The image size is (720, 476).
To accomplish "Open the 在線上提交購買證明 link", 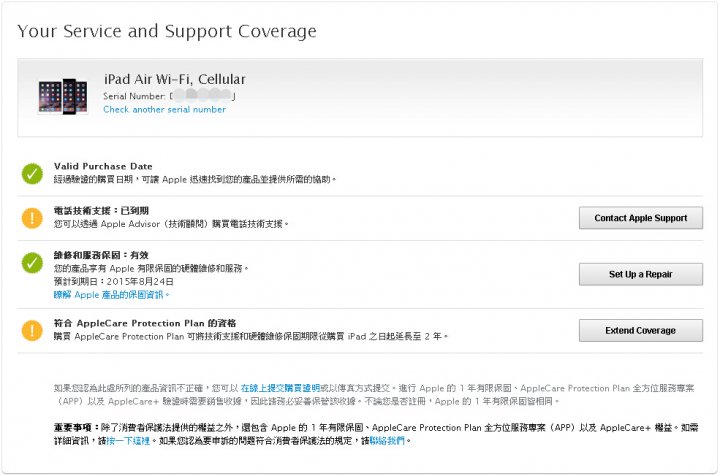I will [280, 388].
